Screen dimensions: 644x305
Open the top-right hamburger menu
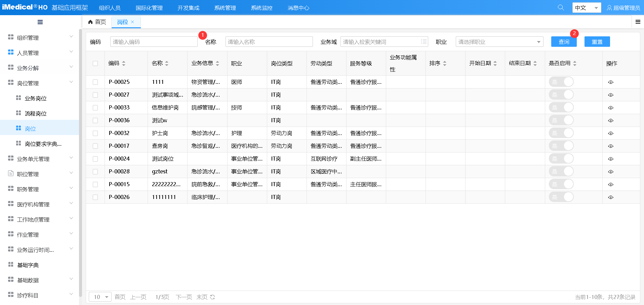(x=638, y=22)
